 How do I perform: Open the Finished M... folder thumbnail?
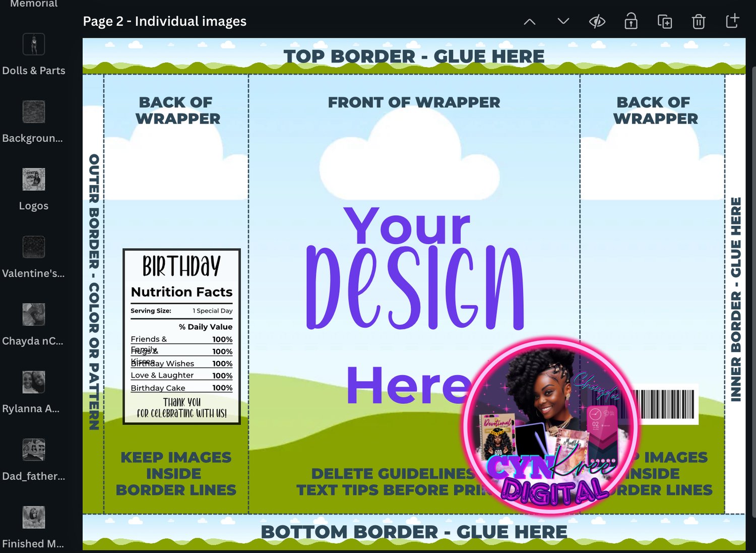tap(34, 517)
